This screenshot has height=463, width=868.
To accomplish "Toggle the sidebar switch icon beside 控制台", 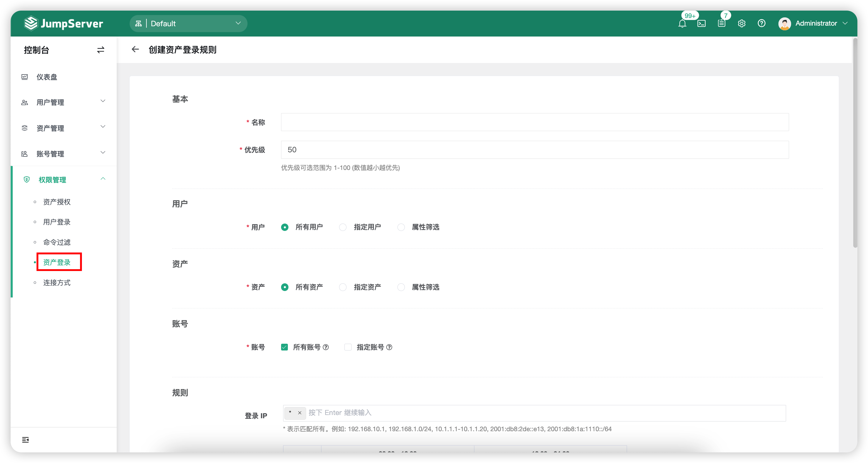I will click(x=100, y=49).
